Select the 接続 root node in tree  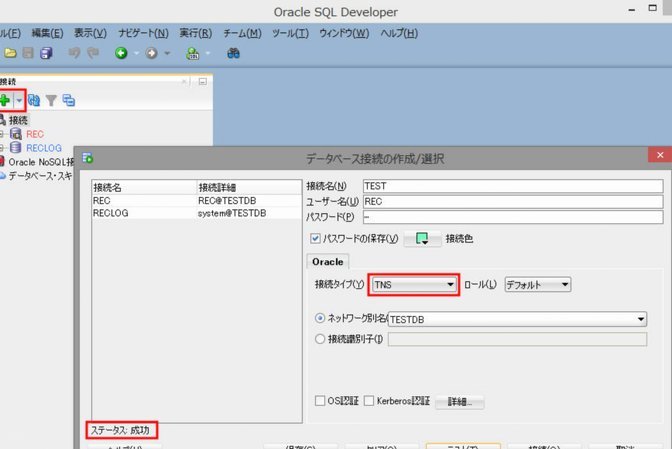pos(18,120)
